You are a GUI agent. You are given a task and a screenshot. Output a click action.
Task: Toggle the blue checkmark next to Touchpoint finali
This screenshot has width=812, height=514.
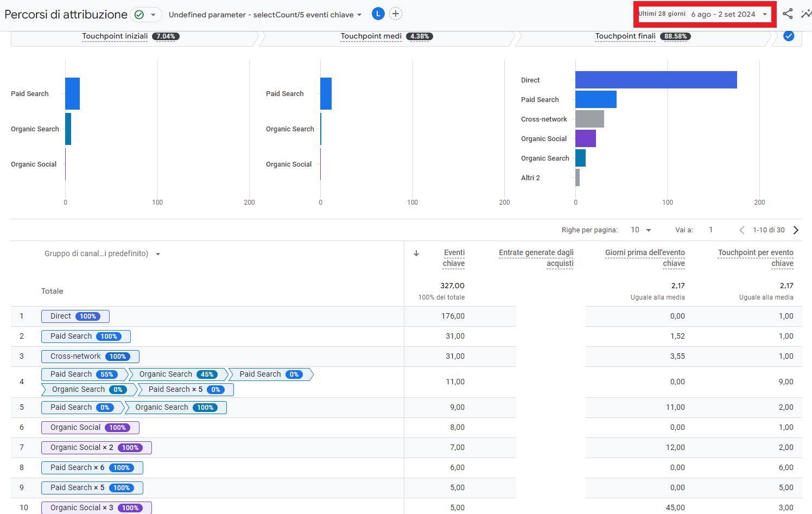789,36
